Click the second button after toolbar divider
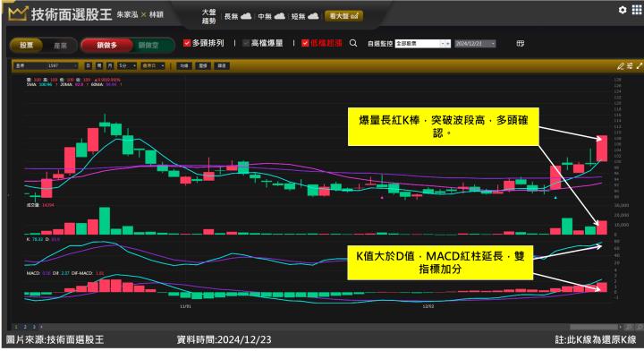 pos(203,65)
